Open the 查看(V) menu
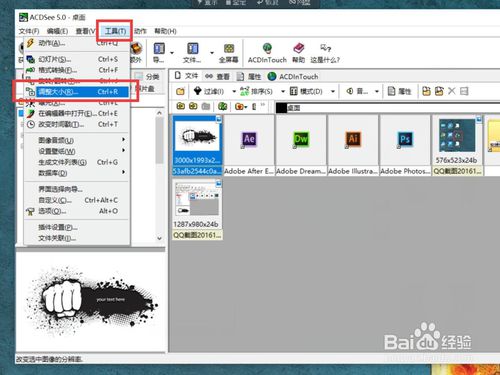 86,31
